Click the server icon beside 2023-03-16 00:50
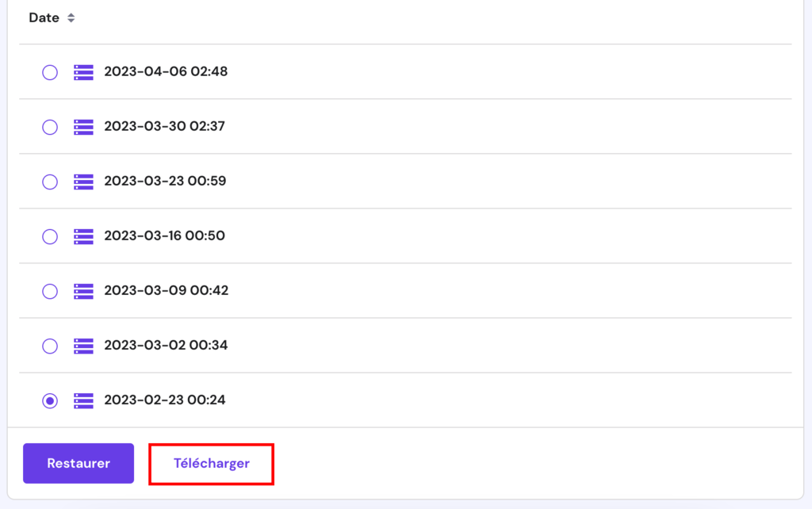This screenshot has height=509, width=812. 83,236
